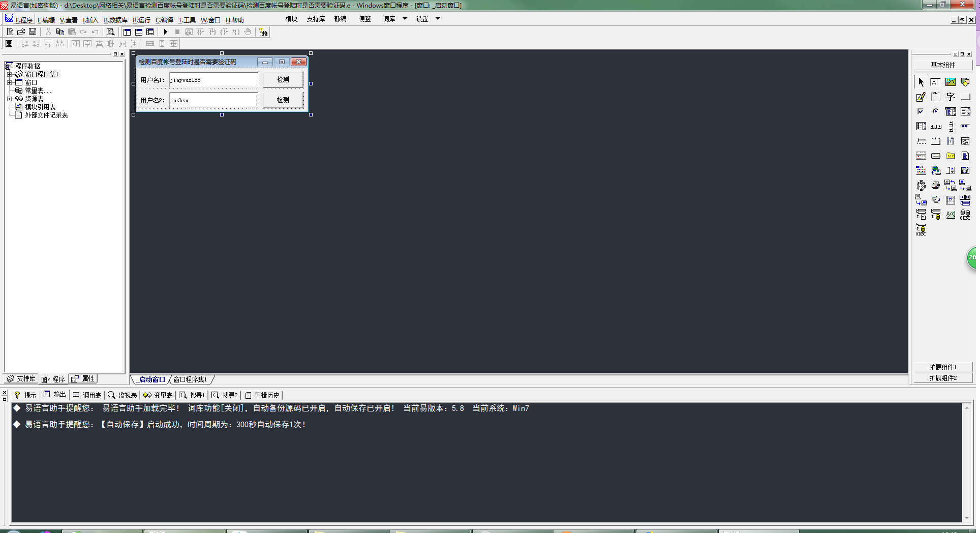The height and width of the screenshot is (533, 980).
Task: Select the edit box component icon
Action: pyautogui.click(x=935, y=82)
